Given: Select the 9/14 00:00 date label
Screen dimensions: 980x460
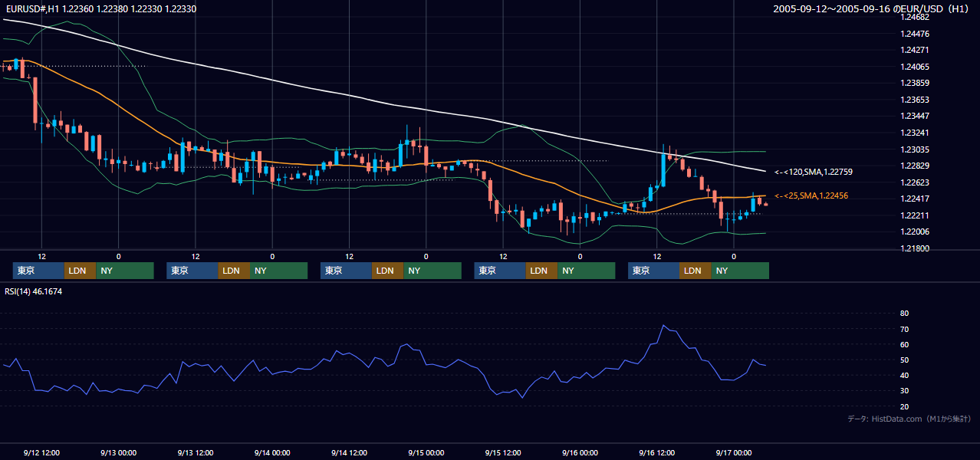Looking at the screenshot, I should 272,452.
